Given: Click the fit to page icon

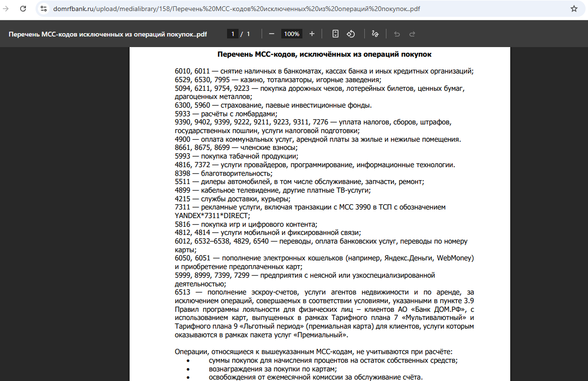Looking at the screenshot, I should point(336,34).
